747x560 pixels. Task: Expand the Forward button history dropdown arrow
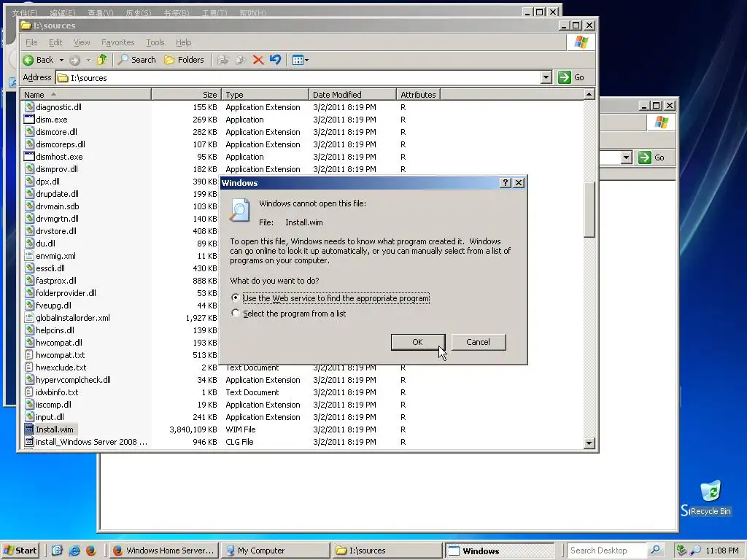88,60
